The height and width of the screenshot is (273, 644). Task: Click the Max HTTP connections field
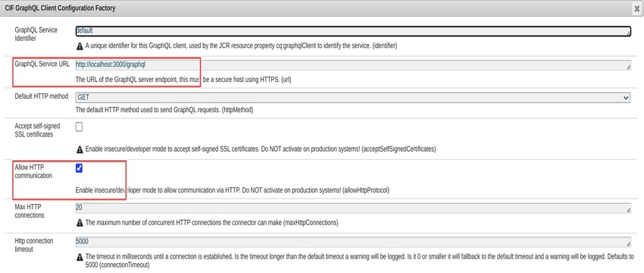353,209
